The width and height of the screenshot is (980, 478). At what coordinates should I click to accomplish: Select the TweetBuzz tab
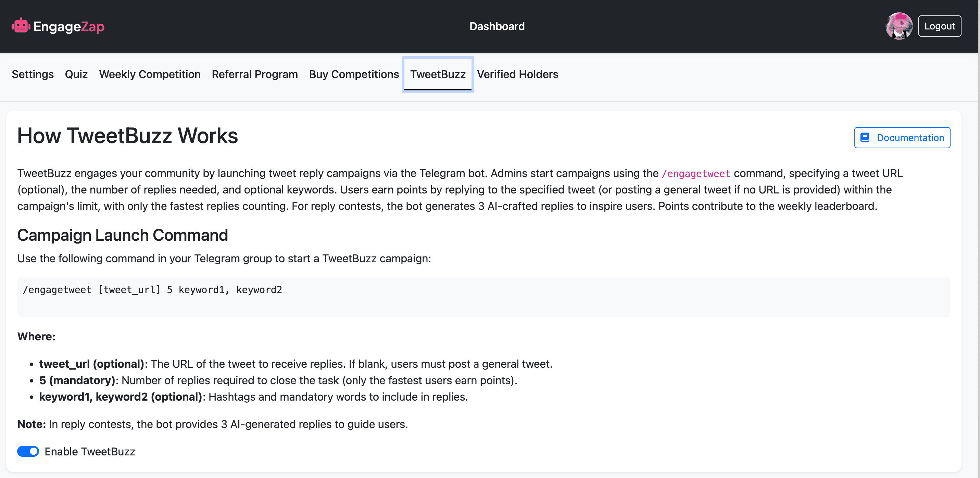point(438,74)
